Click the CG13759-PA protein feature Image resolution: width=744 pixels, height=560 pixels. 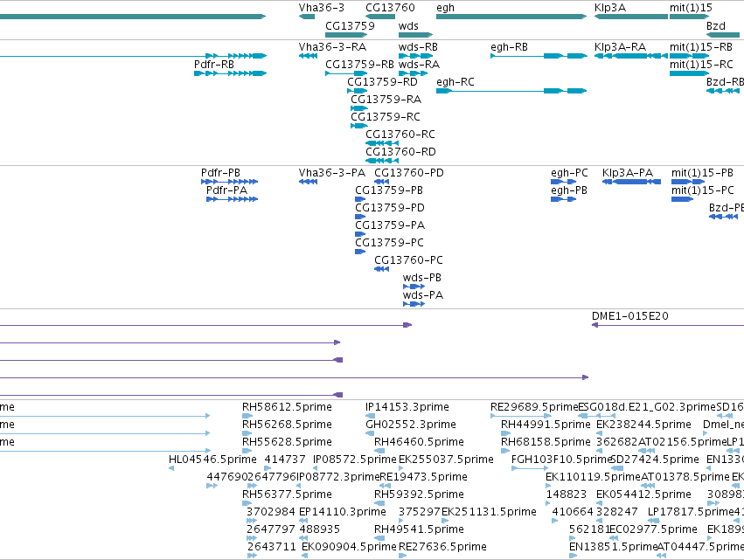point(360,234)
